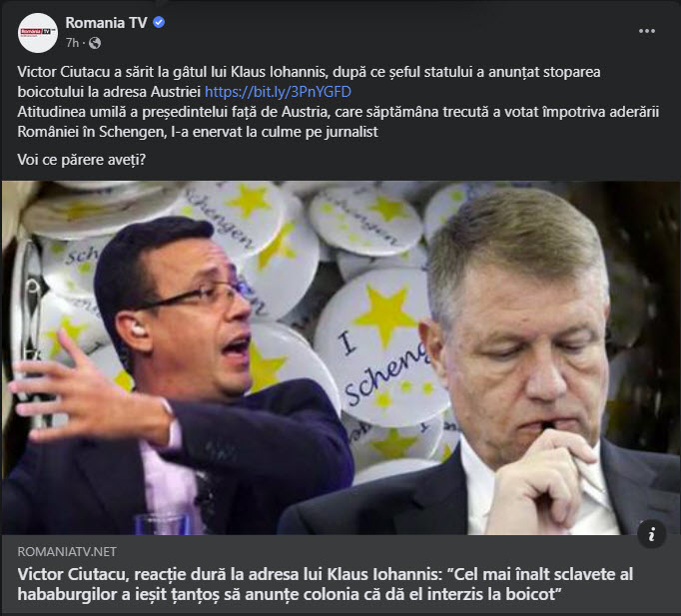Open the Romania TV profile picture
This screenshot has width=681, height=616.
tap(38, 33)
